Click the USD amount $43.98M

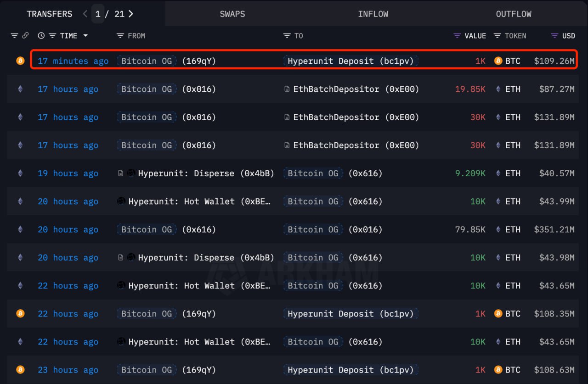557,257
